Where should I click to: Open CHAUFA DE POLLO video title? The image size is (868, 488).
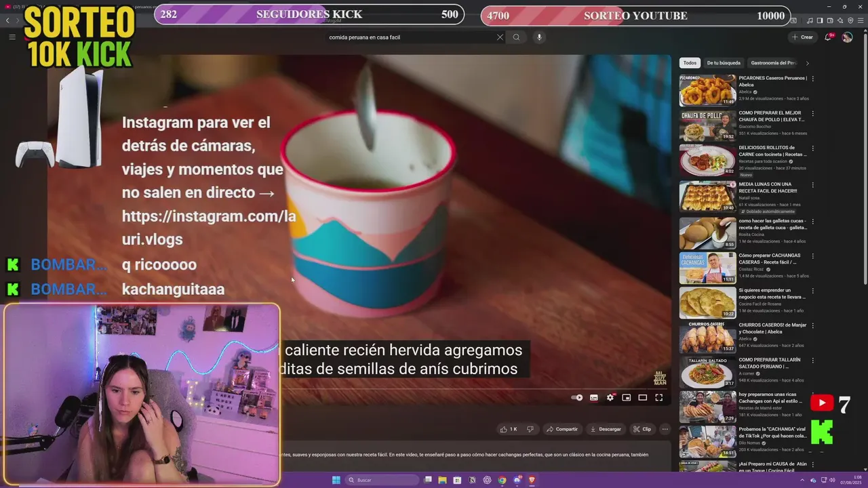click(772, 117)
